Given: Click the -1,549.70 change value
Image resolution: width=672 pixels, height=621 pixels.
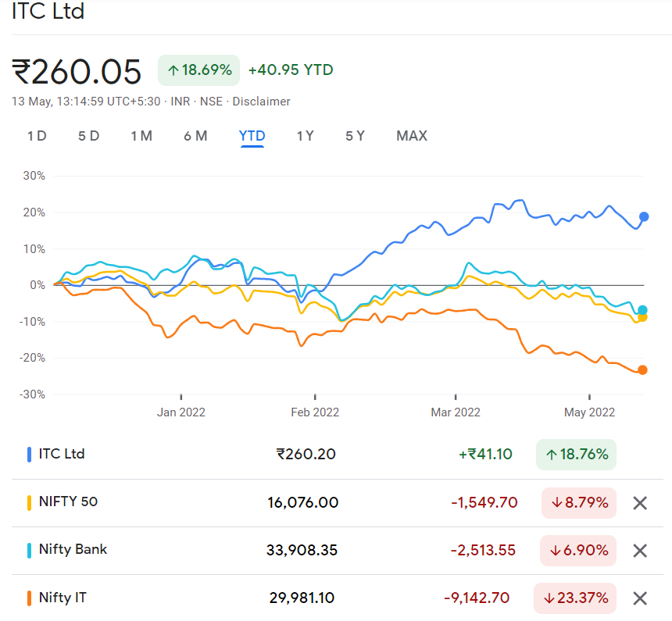Looking at the screenshot, I should pos(484,502).
